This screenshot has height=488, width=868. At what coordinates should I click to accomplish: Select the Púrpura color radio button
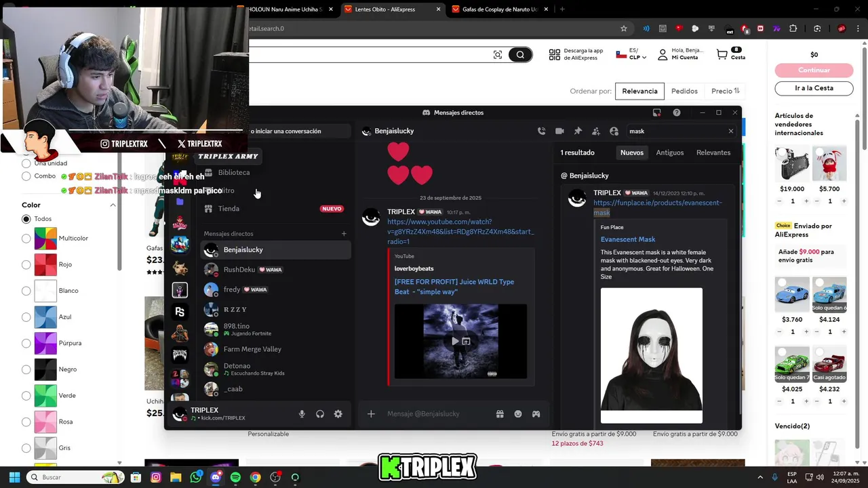[x=26, y=343]
